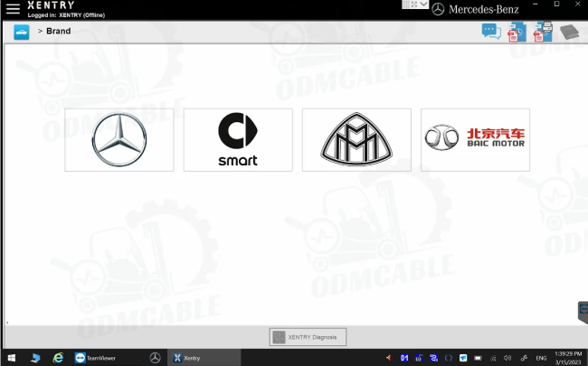This screenshot has height=366, width=588.
Task: Open TeamViewer from the taskbar
Action: (x=95, y=358)
